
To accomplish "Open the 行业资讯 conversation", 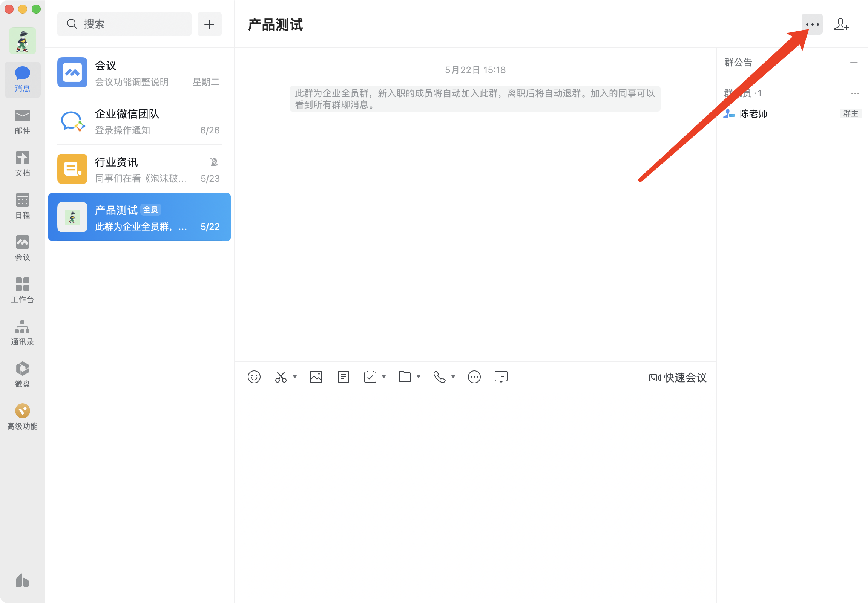I will point(140,169).
